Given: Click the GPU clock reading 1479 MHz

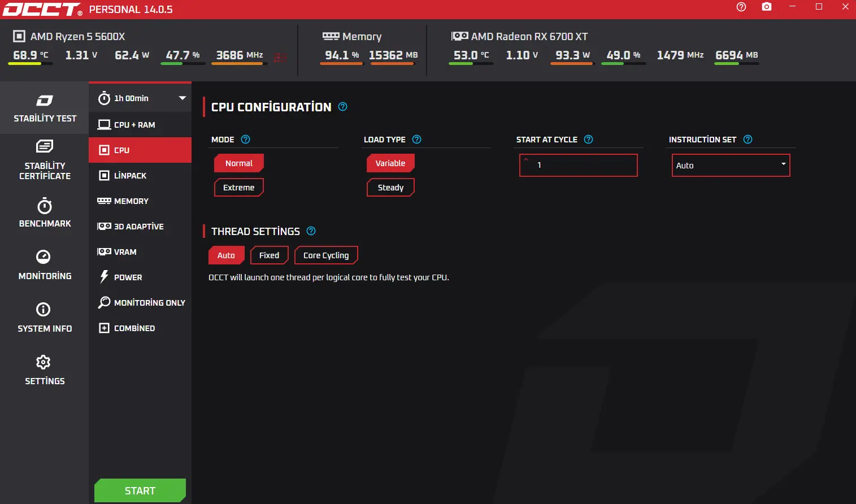Looking at the screenshot, I should [680, 55].
